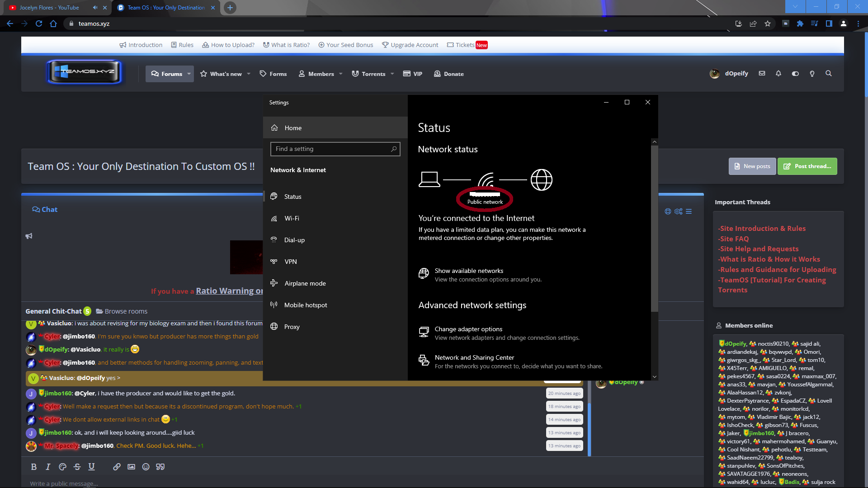
Task: Select Proxy in Network & Internet list
Action: tap(292, 327)
